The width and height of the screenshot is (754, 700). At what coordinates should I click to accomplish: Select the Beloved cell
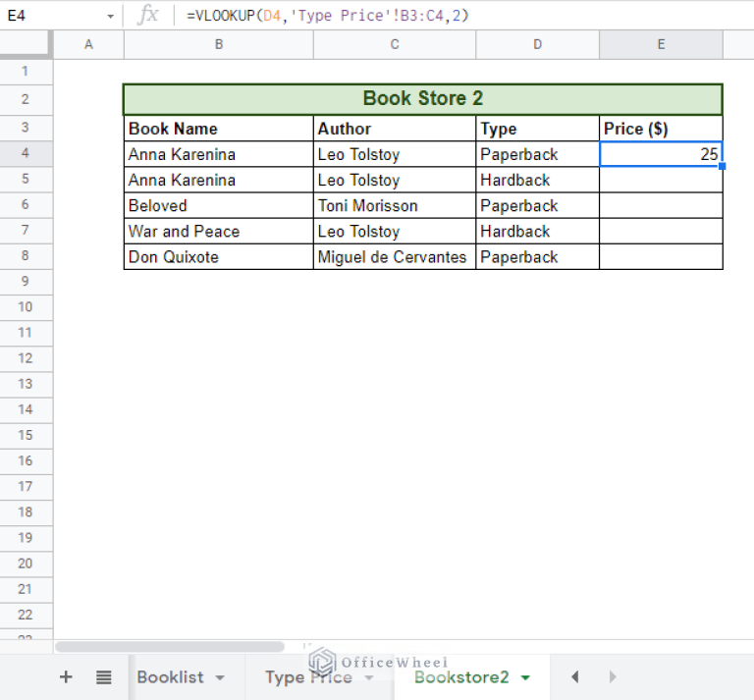(x=219, y=205)
